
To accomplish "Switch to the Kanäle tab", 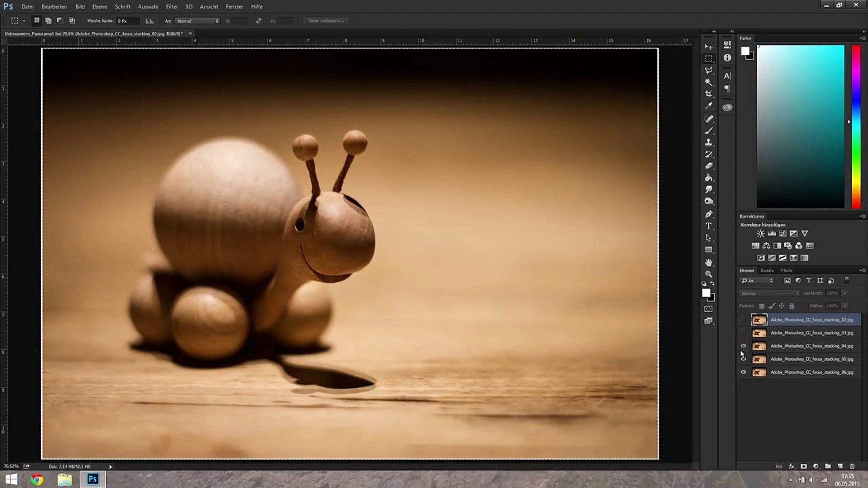I will click(x=767, y=271).
